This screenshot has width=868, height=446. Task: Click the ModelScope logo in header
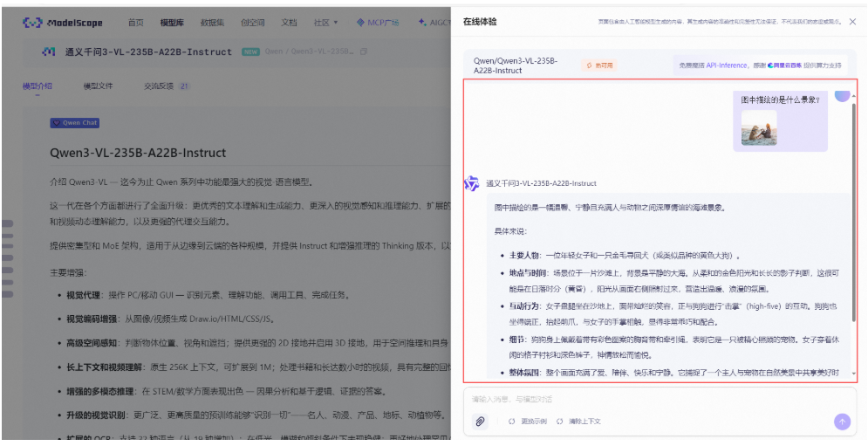point(62,23)
